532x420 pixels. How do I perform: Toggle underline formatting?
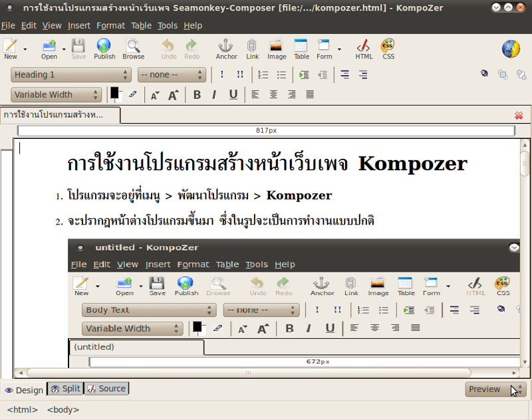coord(233,95)
